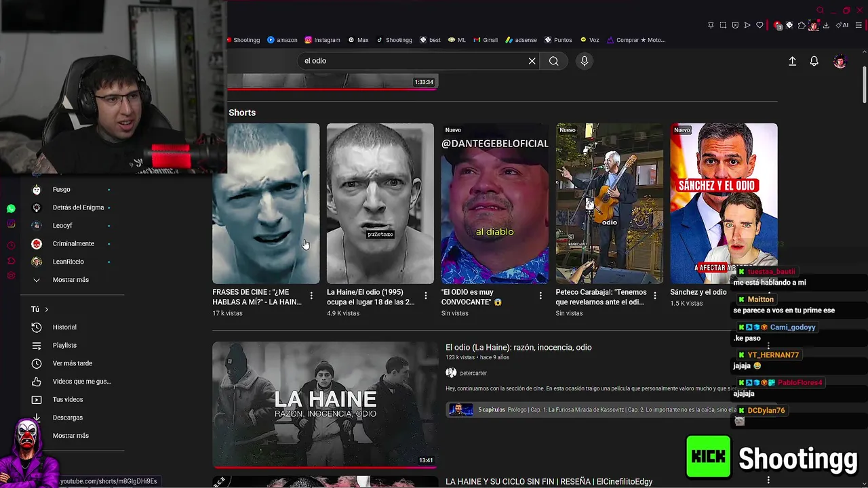Screen dimensions: 868x488
Task: Open the upload video icon
Action: (792, 61)
